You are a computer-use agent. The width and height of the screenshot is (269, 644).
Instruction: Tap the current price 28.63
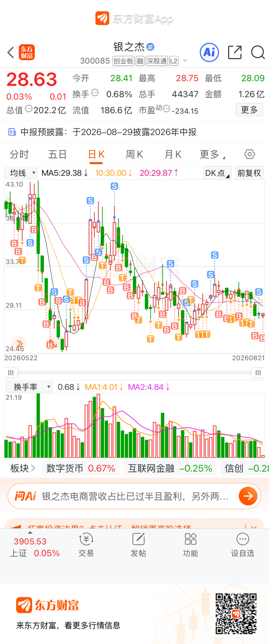coord(32,80)
